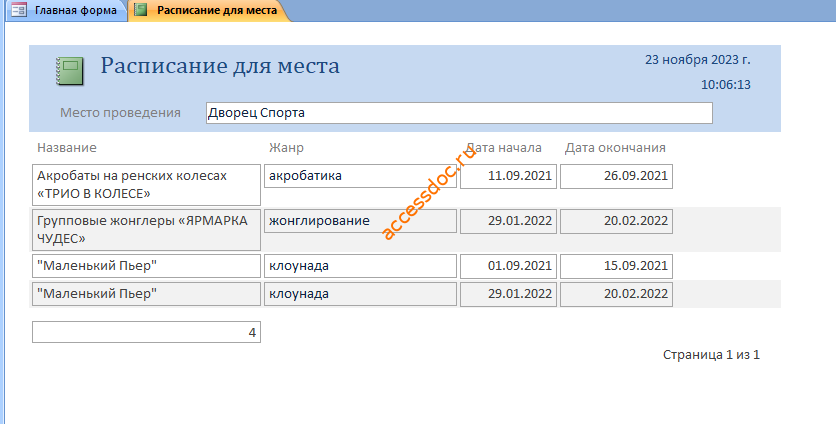Click the Дата начала column header

coord(504,148)
